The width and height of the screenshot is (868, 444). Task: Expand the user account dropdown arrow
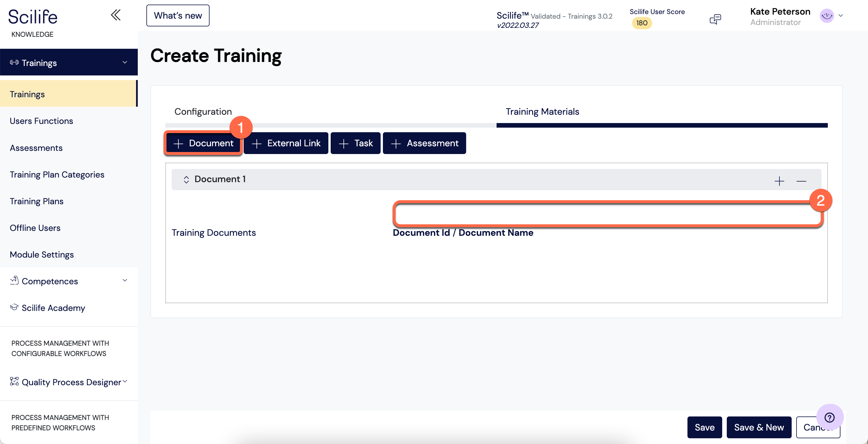click(841, 15)
